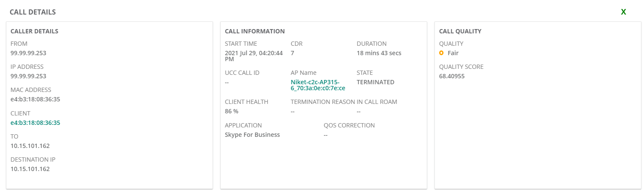Screen dimensions: 644x192
Task: Open the client e4:b3:18:08:36:35 link
Action: point(35,123)
